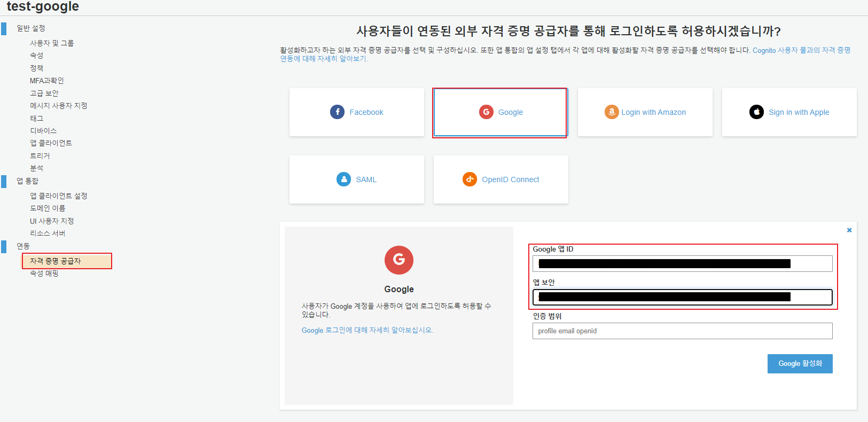Open 리소스 서버 page
868x422 pixels.
[x=48, y=233]
